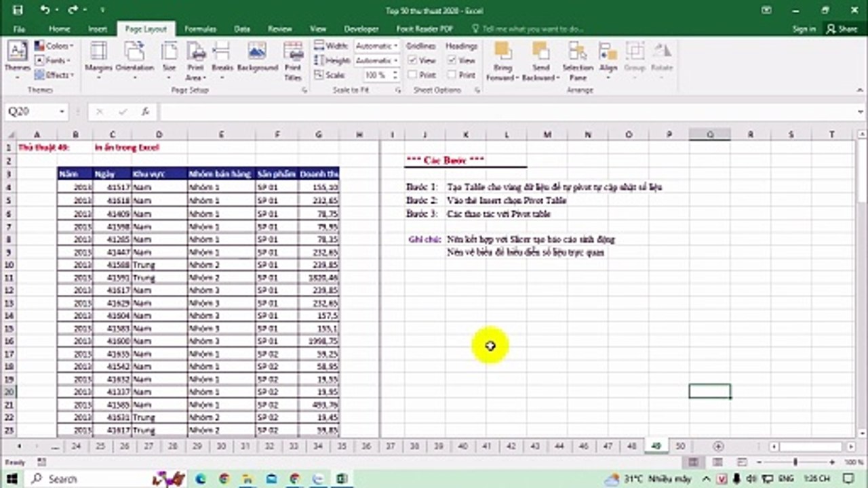Select column Q header
This screenshot has height=488, width=868.
coord(709,135)
